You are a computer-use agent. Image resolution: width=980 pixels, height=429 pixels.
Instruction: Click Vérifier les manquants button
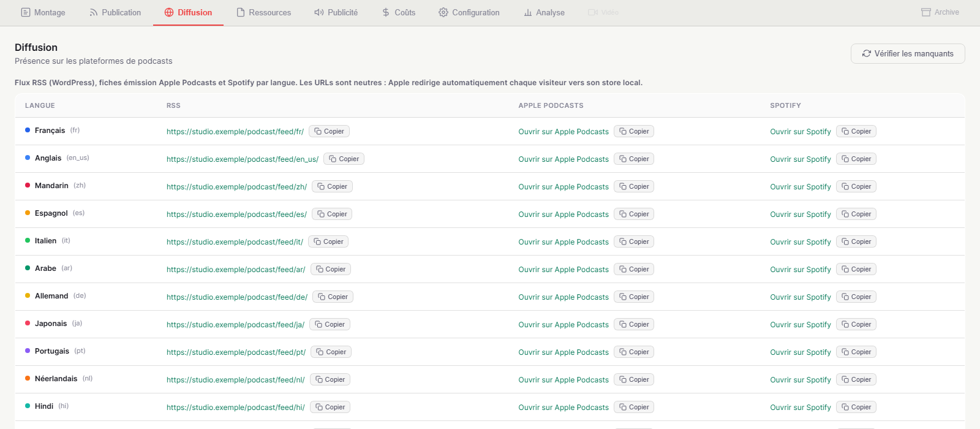[908, 53]
